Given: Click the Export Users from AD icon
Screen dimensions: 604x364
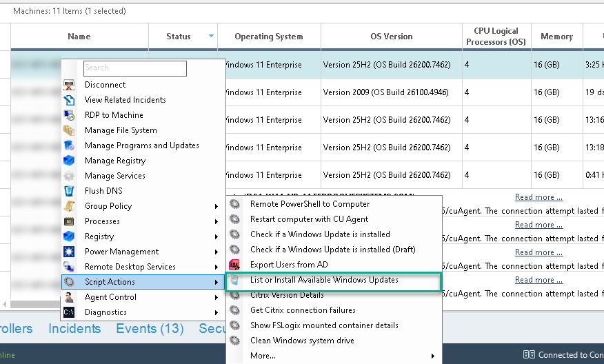Looking at the screenshot, I should tap(235, 265).
